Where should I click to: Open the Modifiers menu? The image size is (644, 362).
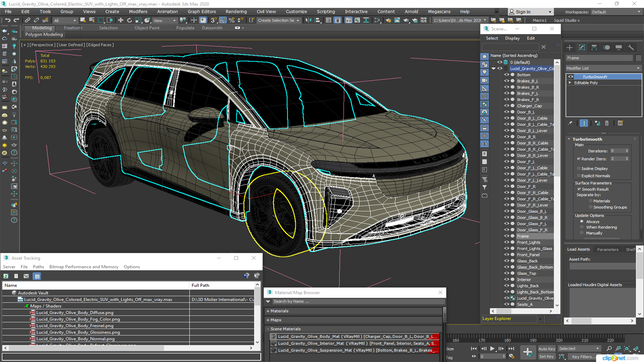click(138, 11)
